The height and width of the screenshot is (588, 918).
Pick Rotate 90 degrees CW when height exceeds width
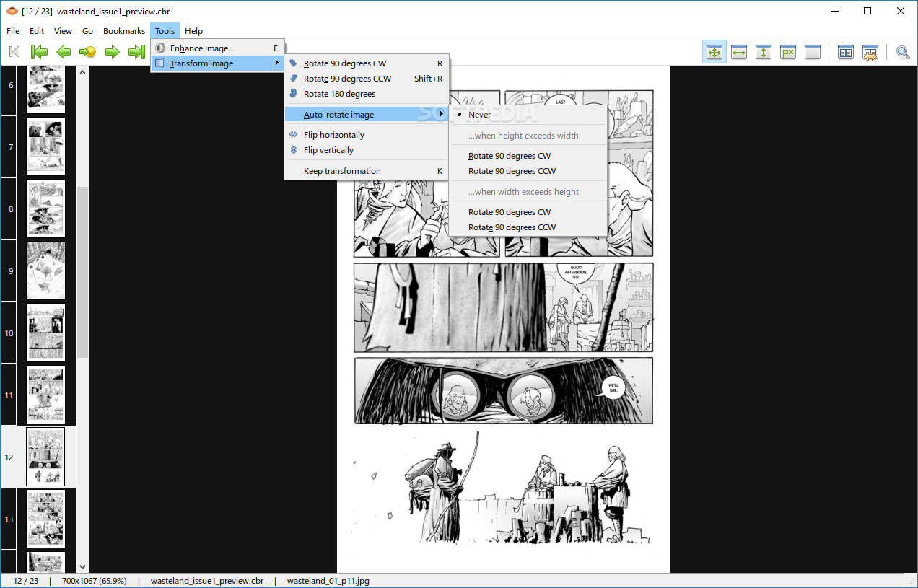[x=528, y=156]
